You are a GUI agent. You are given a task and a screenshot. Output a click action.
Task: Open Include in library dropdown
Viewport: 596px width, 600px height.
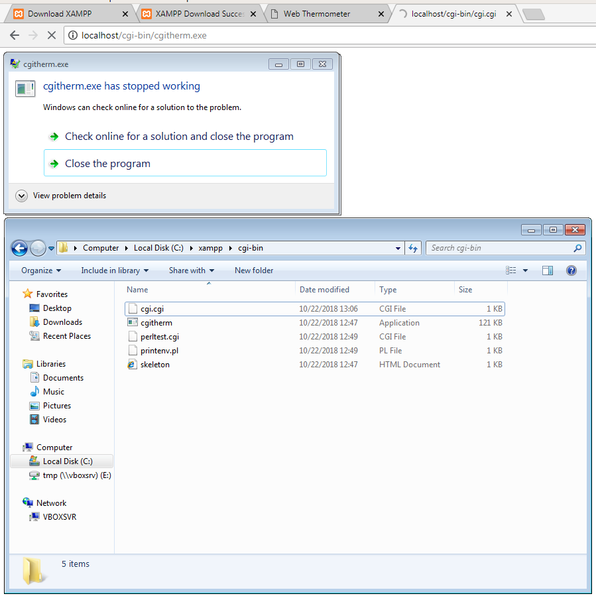[x=114, y=271]
